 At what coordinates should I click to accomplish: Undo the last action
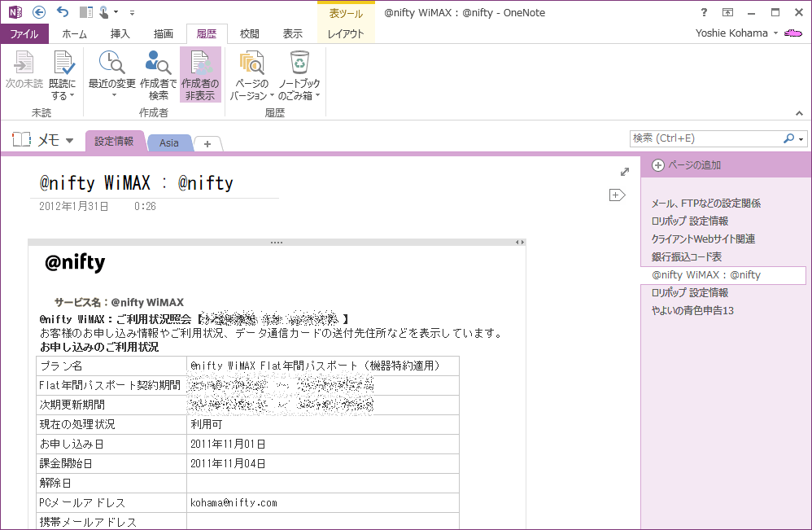click(63, 12)
